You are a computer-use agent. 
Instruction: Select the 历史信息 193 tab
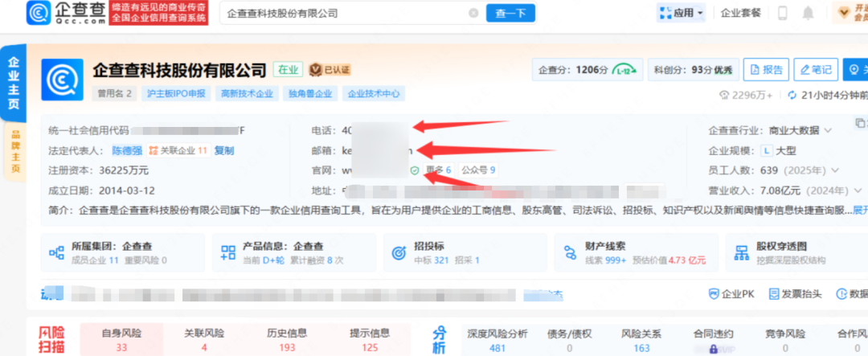click(287, 340)
